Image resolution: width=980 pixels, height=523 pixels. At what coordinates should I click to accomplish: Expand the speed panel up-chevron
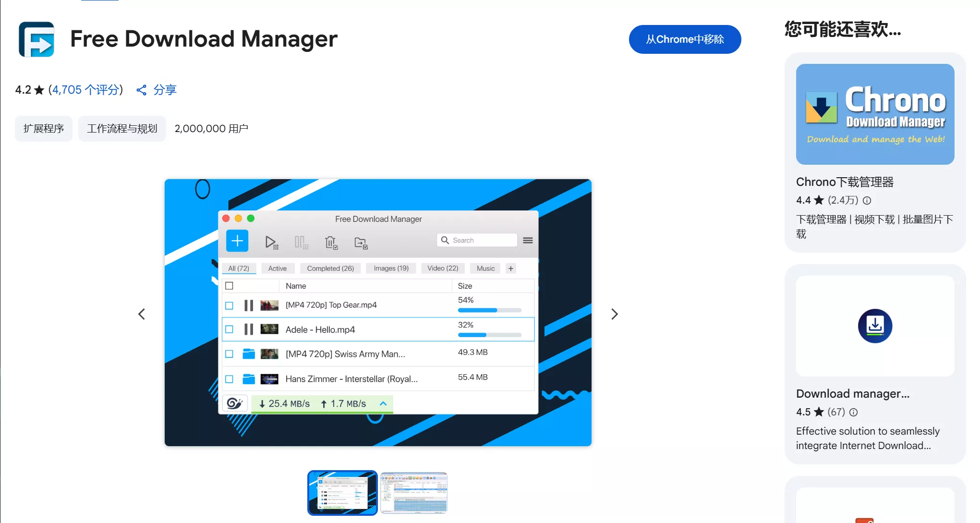383,403
